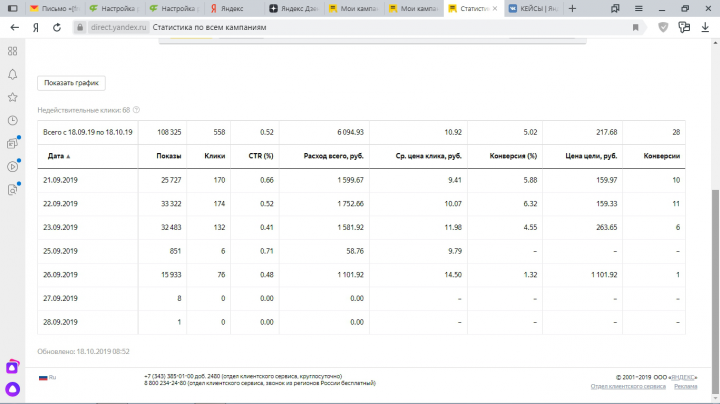Viewport: 720px width, 404px height.
Task: Close the Статистика tab
Action: 495,8
